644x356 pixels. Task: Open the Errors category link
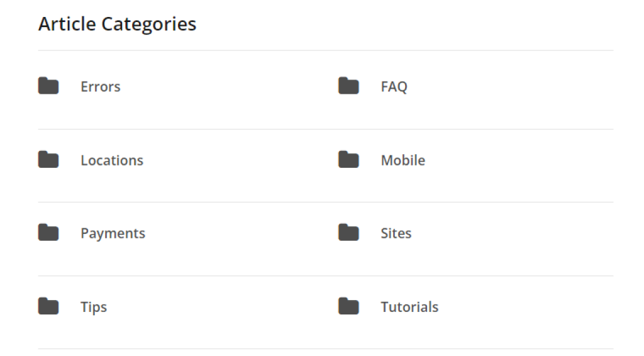(x=101, y=87)
